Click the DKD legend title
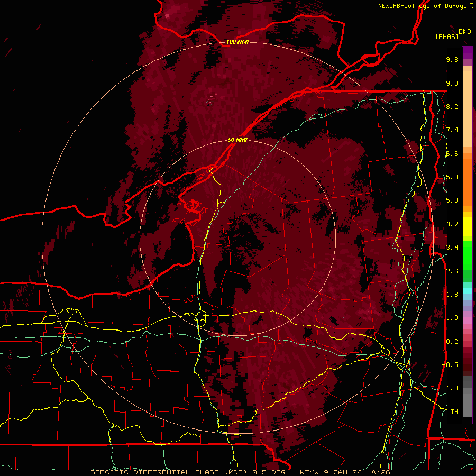 click(465, 32)
